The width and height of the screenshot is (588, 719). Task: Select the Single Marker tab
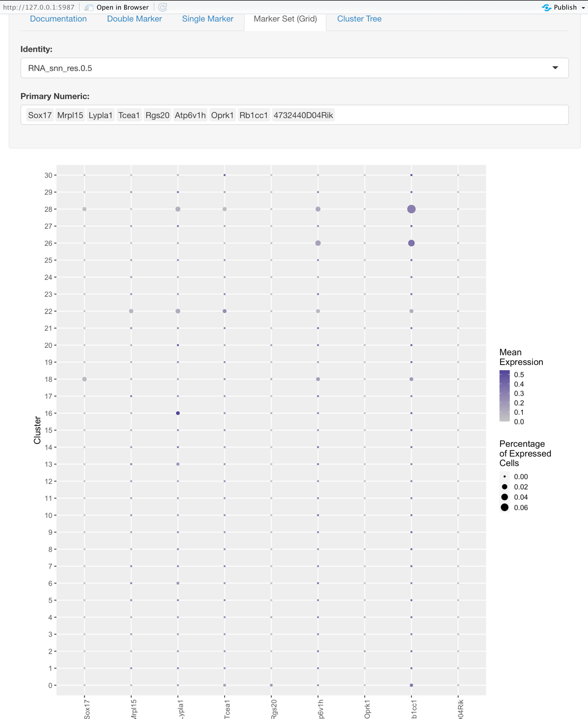tap(207, 19)
